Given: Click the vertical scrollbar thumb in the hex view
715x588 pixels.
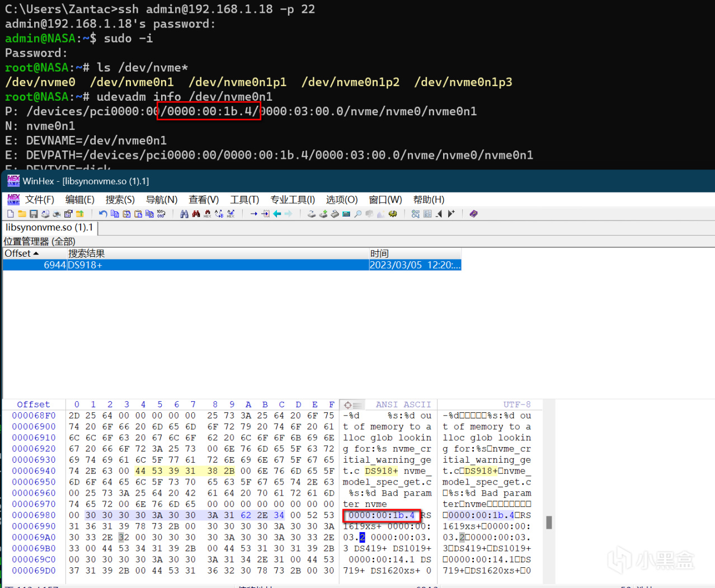Looking at the screenshot, I should (x=549, y=523).
